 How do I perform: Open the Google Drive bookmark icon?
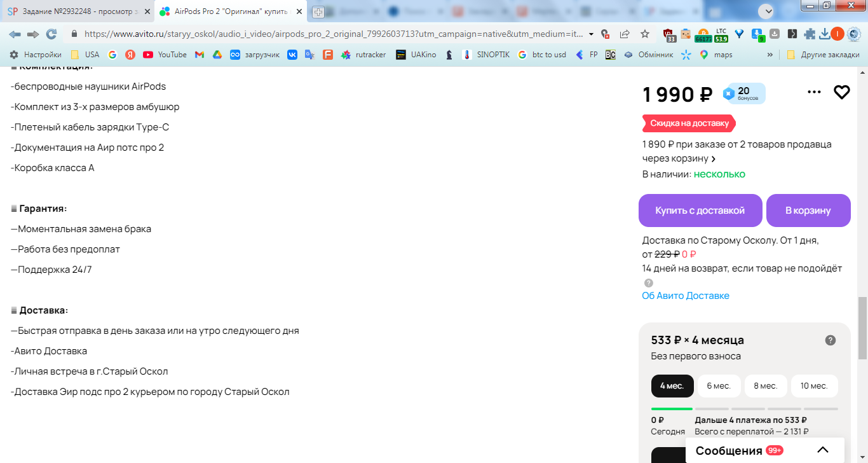click(217, 55)
